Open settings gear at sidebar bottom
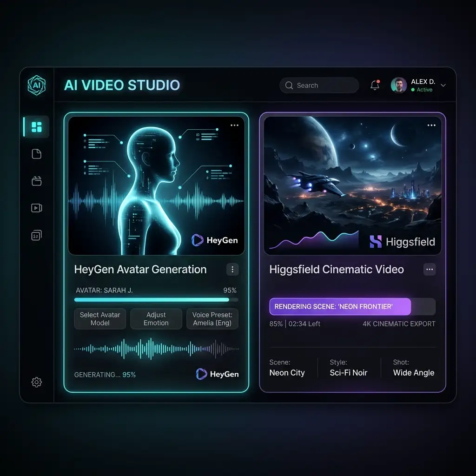Screen dimensions: 476x476 point(36,382)
